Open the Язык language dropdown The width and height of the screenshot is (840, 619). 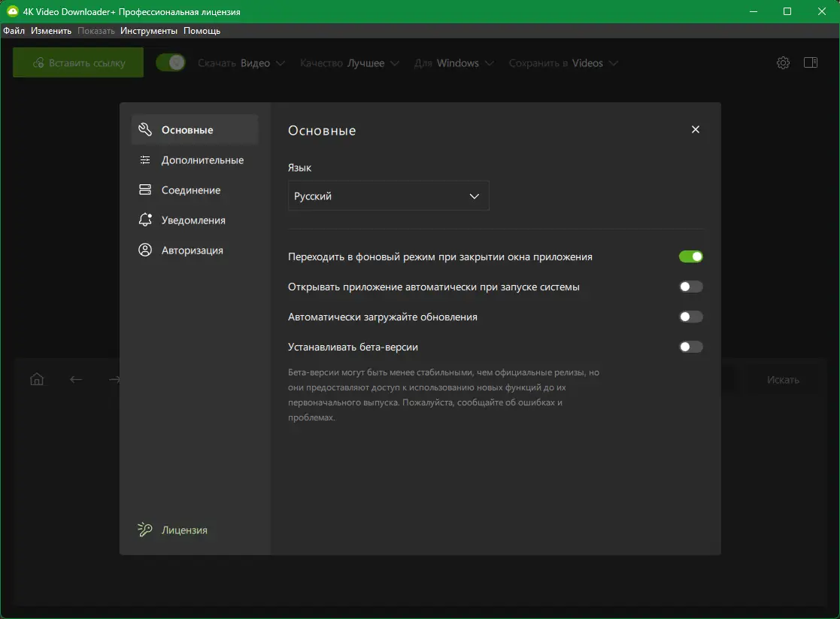(388, 196)
